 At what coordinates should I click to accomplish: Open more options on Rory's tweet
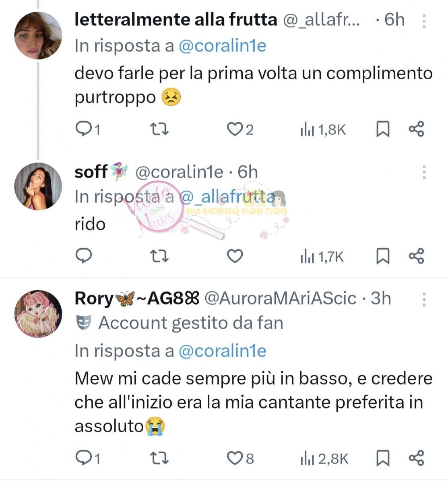[x=424, y=299]
